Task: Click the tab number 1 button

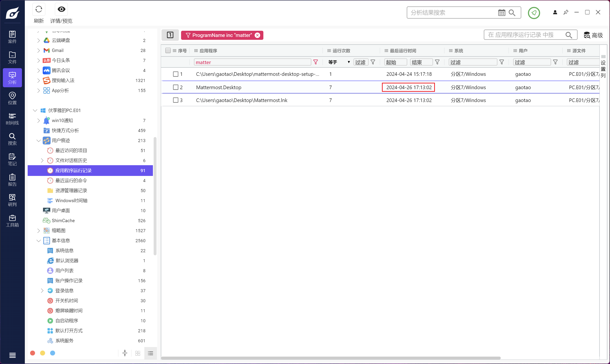Action: [x=170, y=35]
